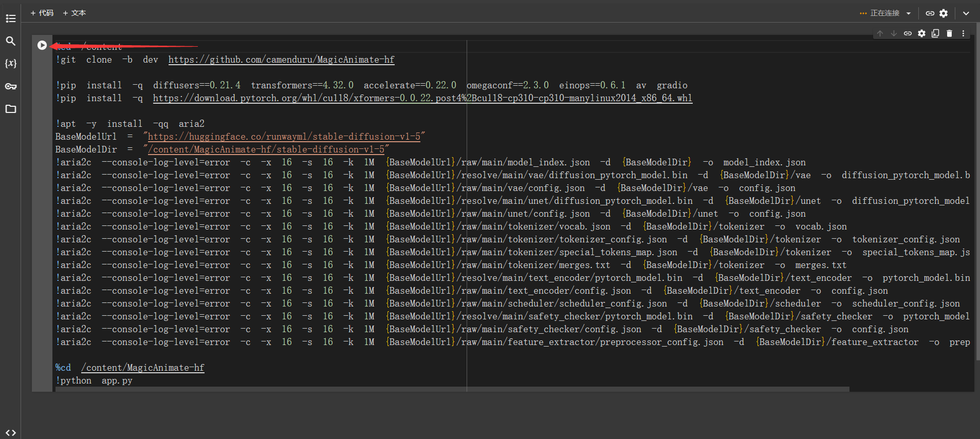This screenshot has height=439, width=980.
Task: Open the code snippets panel at the sidebar bottom
Action: click(x=10, y=433)
